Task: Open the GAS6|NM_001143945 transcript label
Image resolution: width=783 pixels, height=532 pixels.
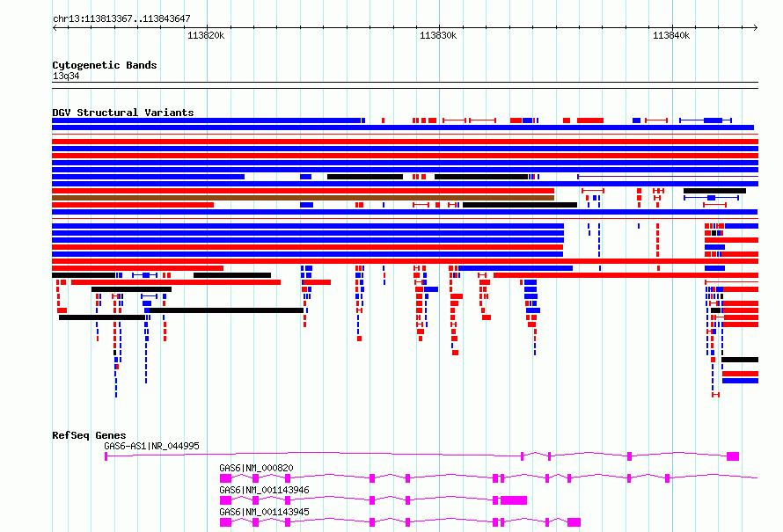Action: click(264, 512)
